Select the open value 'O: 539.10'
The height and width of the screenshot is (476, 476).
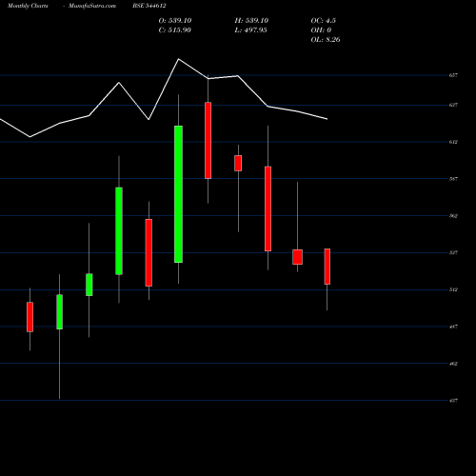click(175, 21)
